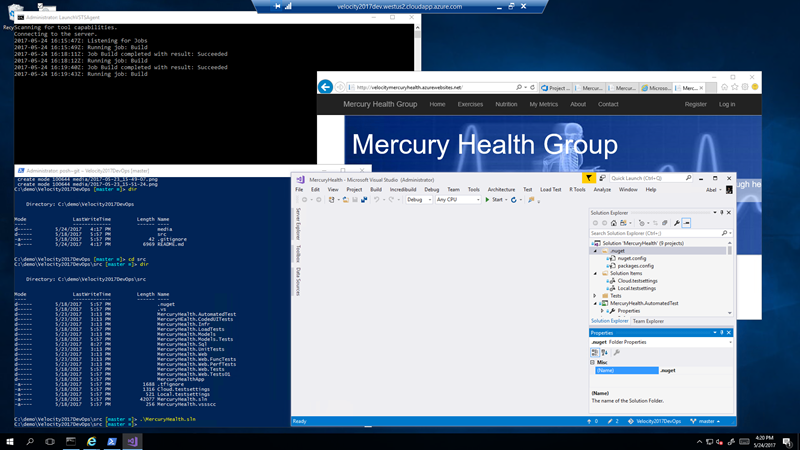Click Register link on Mercury Health site
Screen dimensions: 800x450
click(x=695, y=104)
